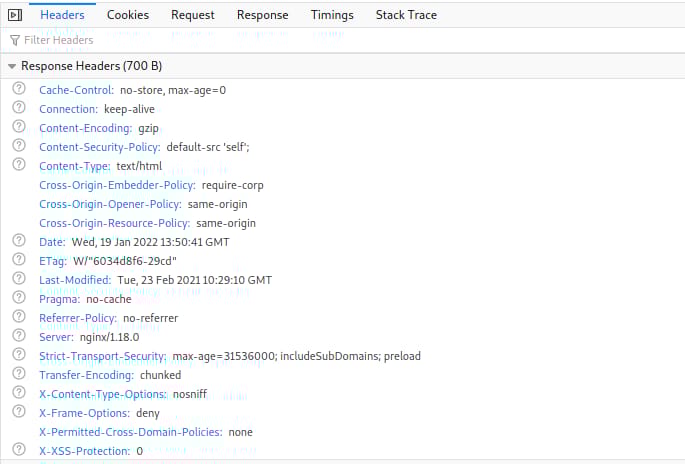Open help icon beside Cache-Control header
685x464 pixels.
(19, 88)
